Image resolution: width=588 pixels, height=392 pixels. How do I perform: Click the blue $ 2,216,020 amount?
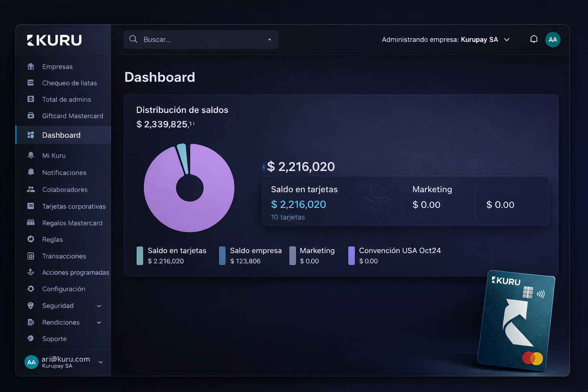tap(299, 204)
